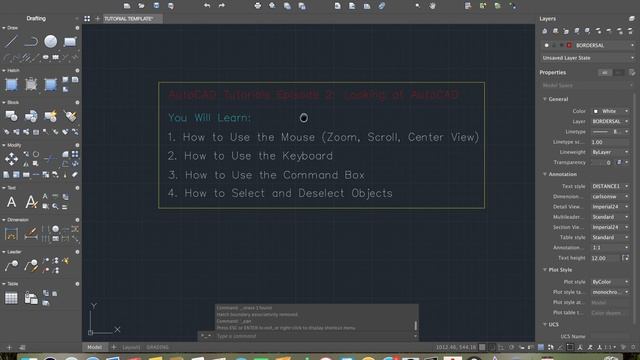This screenshot has width=640, height=360.
Task: Toggle All properties view button
Action: pyautogui.click(x=604, y=73)
